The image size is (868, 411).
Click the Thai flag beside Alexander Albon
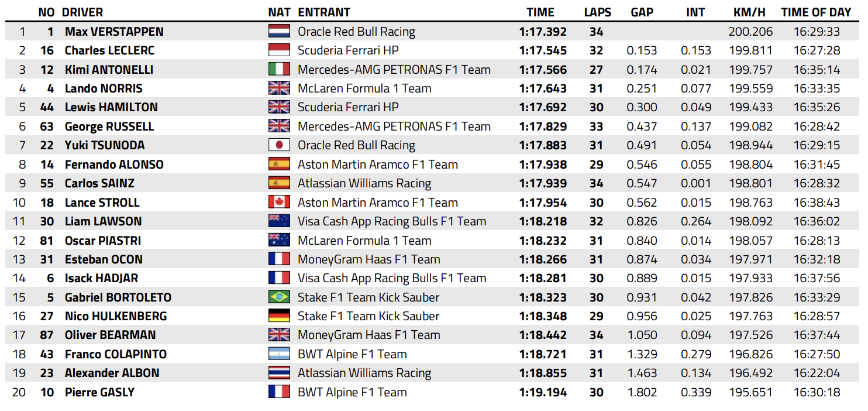coord(279,373)
